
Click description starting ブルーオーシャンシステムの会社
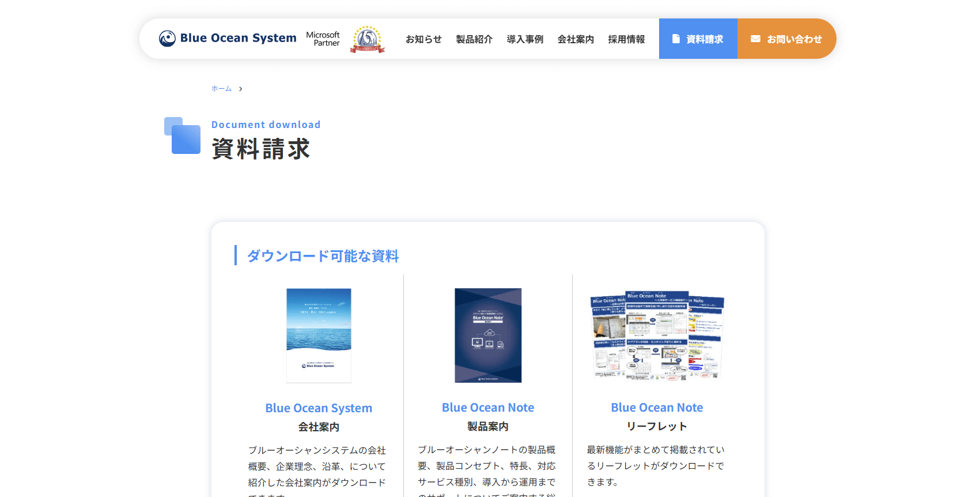[317, 470]
